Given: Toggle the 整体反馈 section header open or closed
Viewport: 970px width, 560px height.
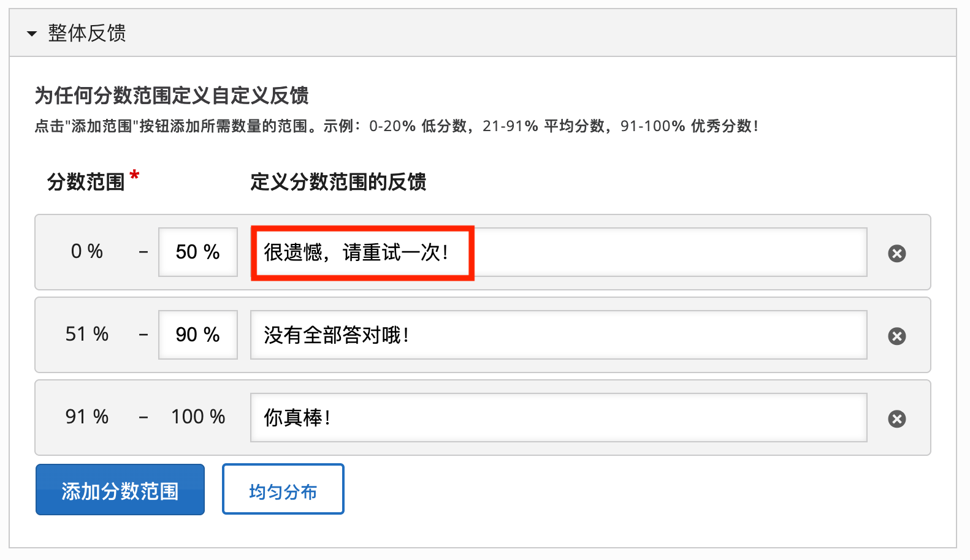Looking at the screenshot, I should pos(85,33).
